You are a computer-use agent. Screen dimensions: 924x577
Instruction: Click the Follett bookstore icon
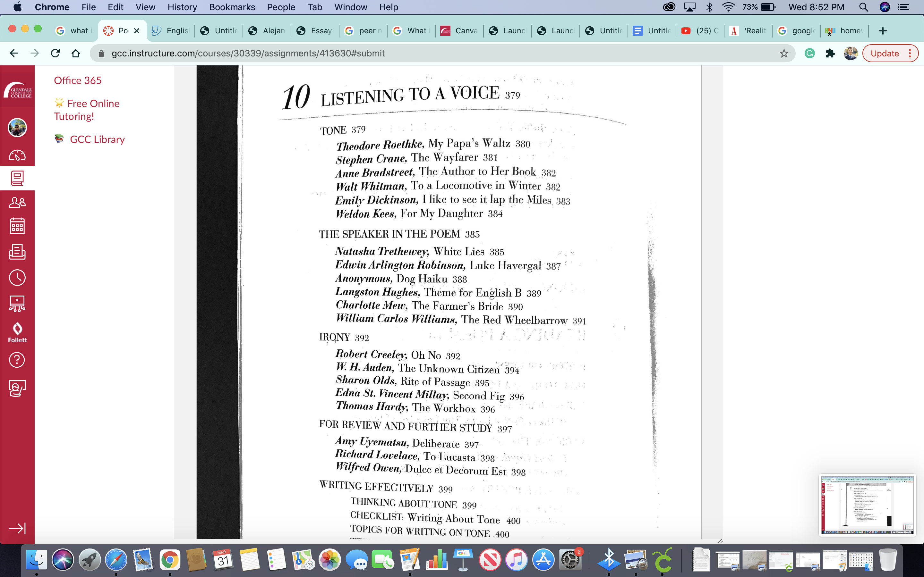(x=17, y=332)
